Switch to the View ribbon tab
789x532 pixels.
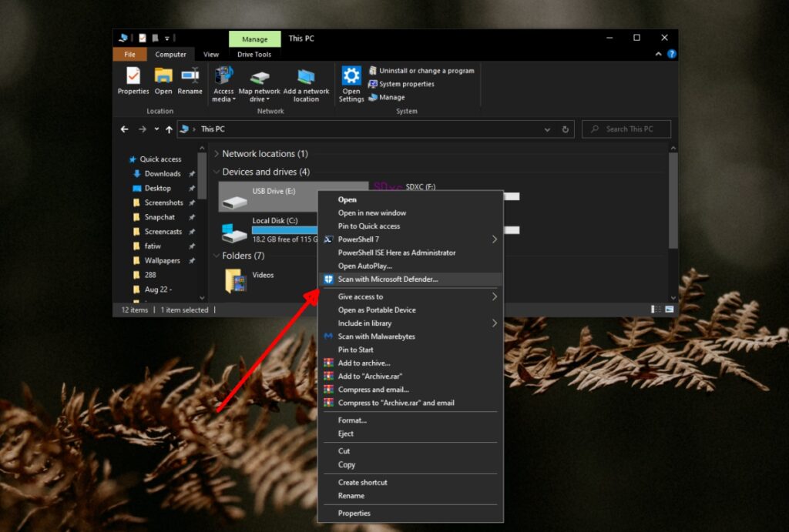pos(210,54)
